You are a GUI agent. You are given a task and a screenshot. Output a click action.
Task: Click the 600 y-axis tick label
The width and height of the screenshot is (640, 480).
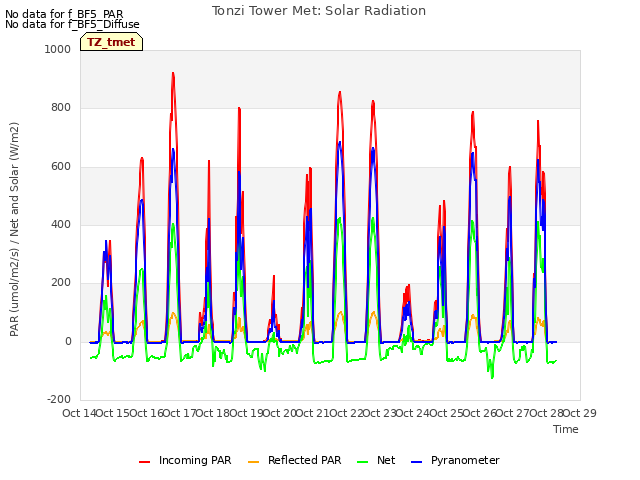coord(61,166)
